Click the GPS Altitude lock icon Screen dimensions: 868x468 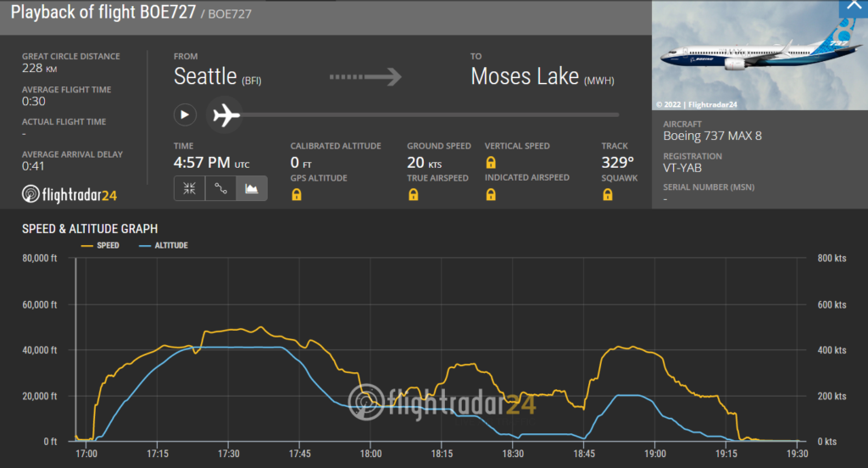pos(297,194)
